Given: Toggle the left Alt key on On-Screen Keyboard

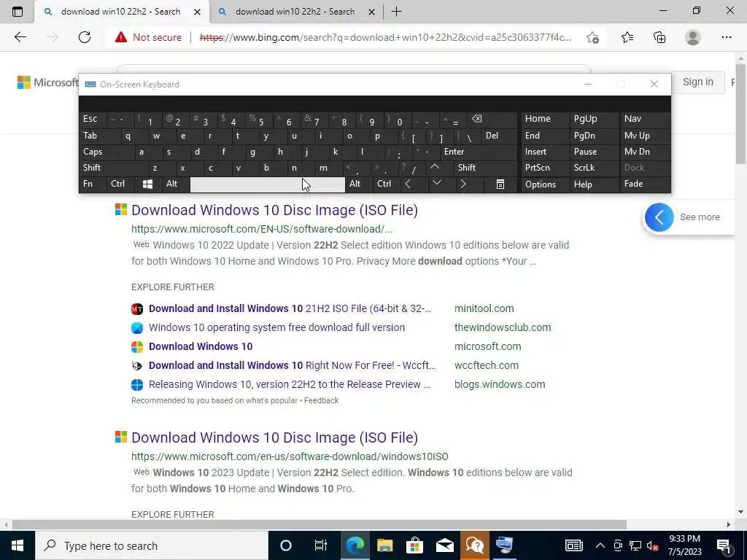Looking at the screenshot, I should pos(175,184).
